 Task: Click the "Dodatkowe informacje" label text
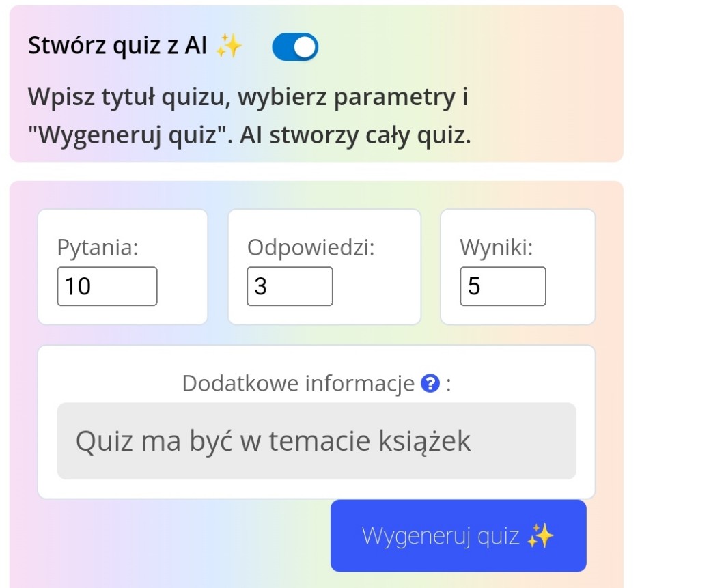pyautogui.click(x=298, y=384)
